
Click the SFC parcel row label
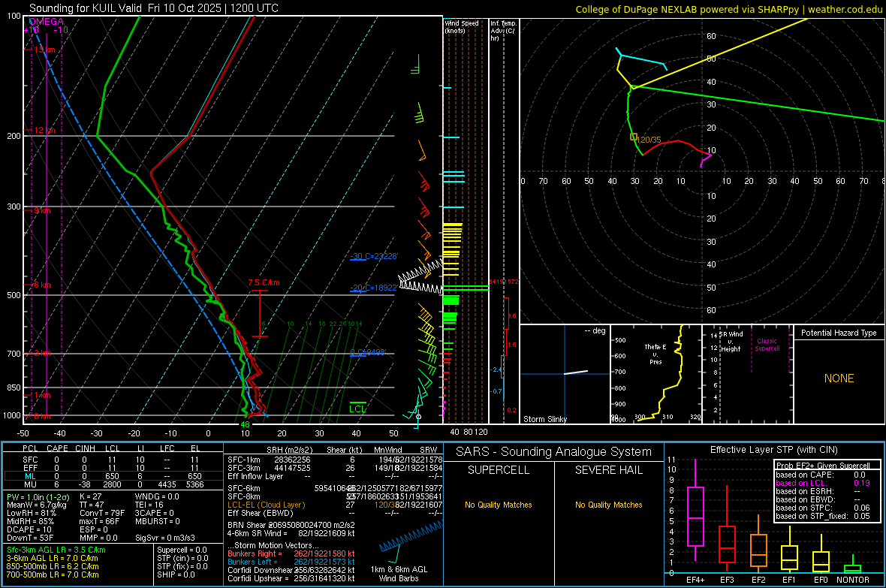[30, 460]
